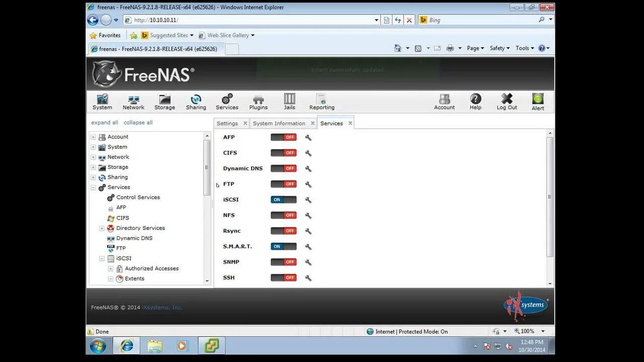Click the wrench icon next to FTP
Viewport: 644px width, 362px height.
(308, 184)
